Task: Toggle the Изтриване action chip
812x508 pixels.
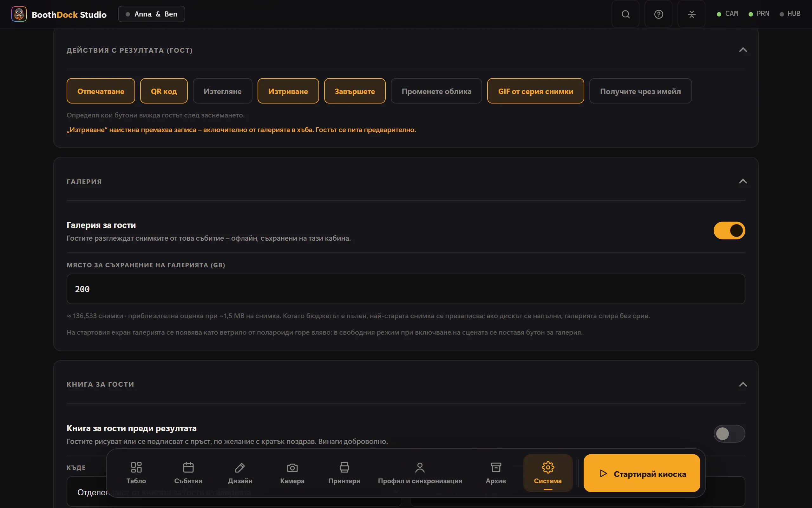Action: click(x=288, y=91)
